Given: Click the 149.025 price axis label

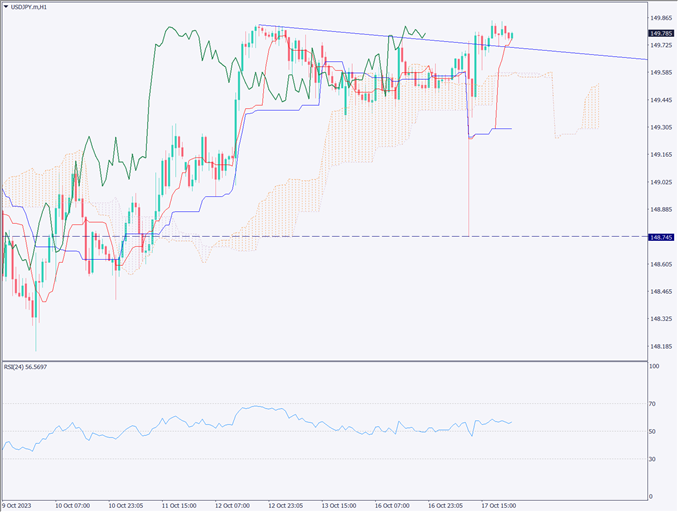Looking at the screenshot, I should (x=659, y=182).
